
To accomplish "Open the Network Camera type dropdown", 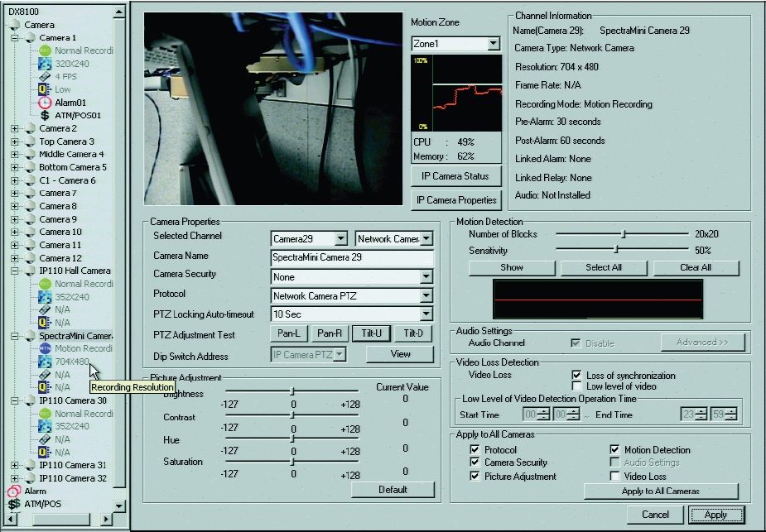I will tap(426, 238).
